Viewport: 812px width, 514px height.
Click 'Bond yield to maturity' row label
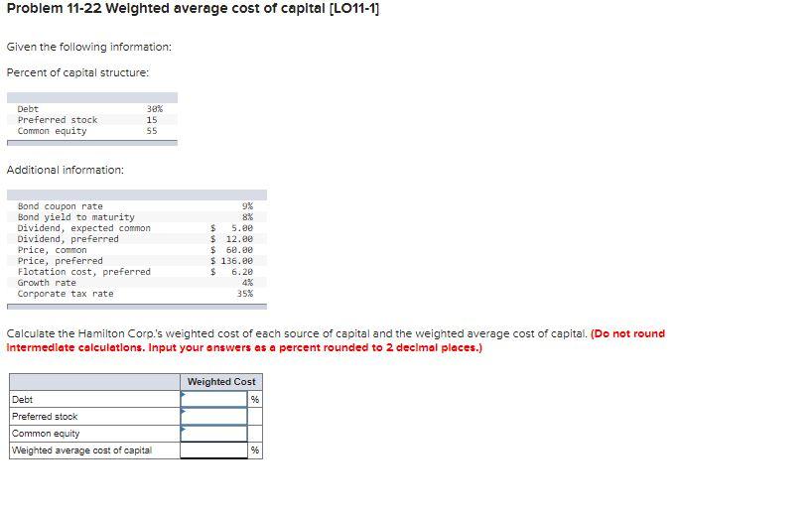[76, 217]
